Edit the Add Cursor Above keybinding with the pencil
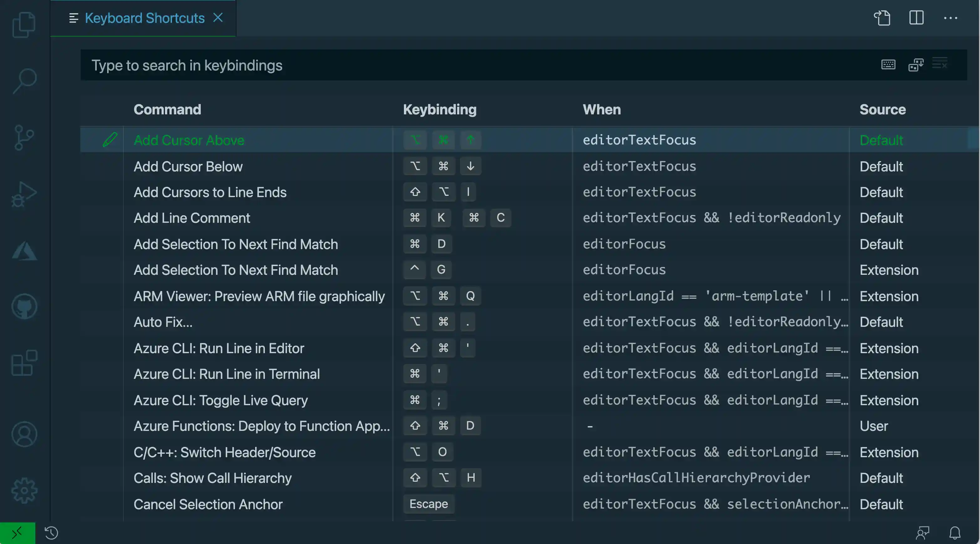 coord(110,140)
